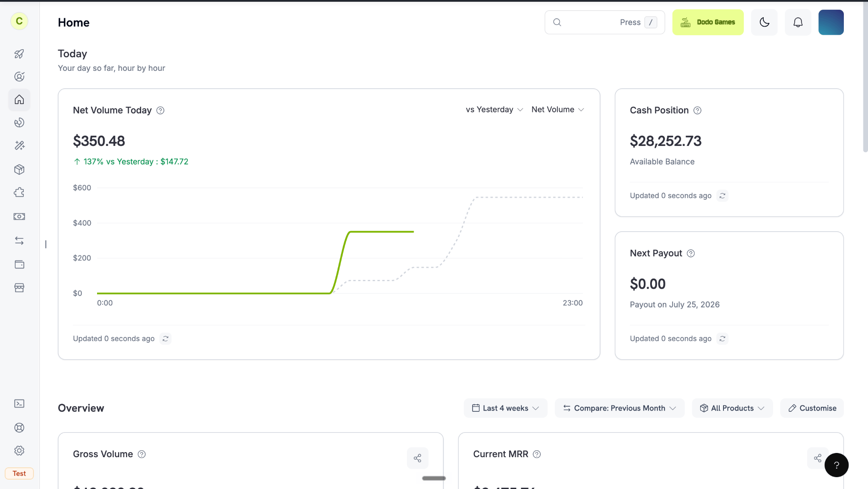Share the Current MRR card
Image resolution: width=868 pixels, height=489 pixels.
pyautogui.click(x=818, y=458)
